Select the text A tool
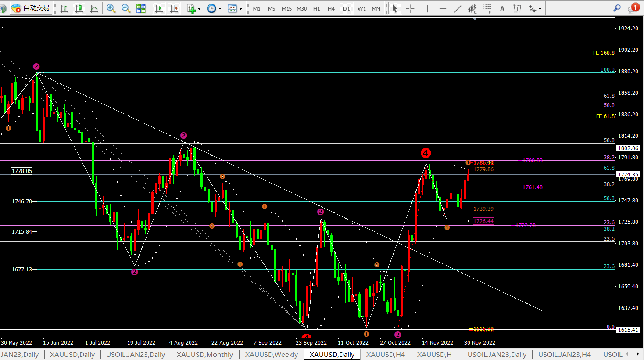644x360 pixels. (502, 8)
